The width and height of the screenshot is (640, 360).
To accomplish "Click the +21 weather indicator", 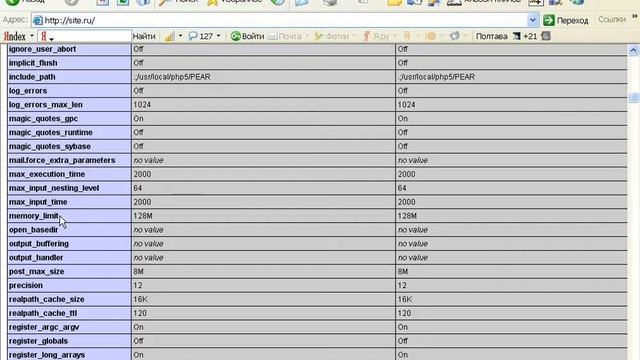I will click(x=525, y=36).
